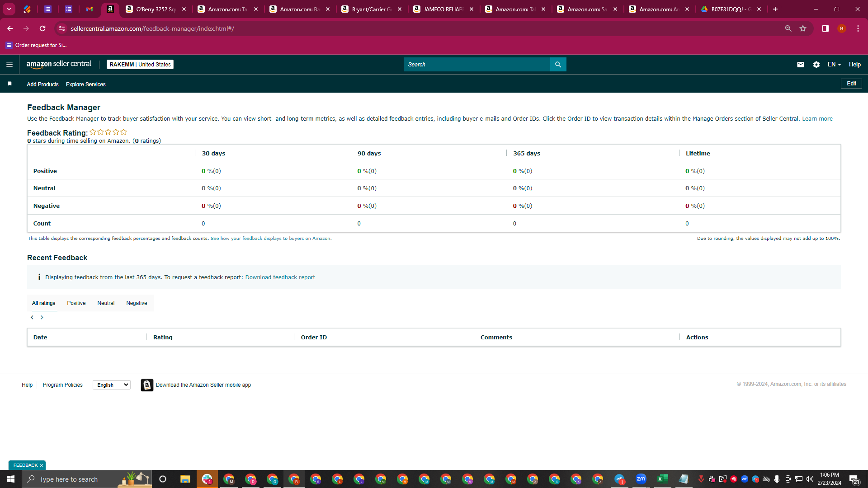Open the notifications center icon

pyautogui.click(x=854, y=479)
